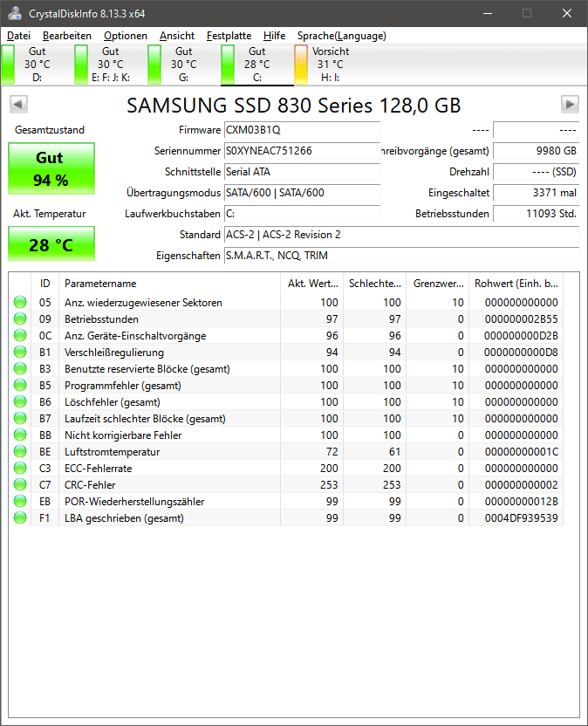This screenshot has width=588, height=726.
Task: Select row CRC-Fehler
Action: pyautogui.click(x=286, y=485)
